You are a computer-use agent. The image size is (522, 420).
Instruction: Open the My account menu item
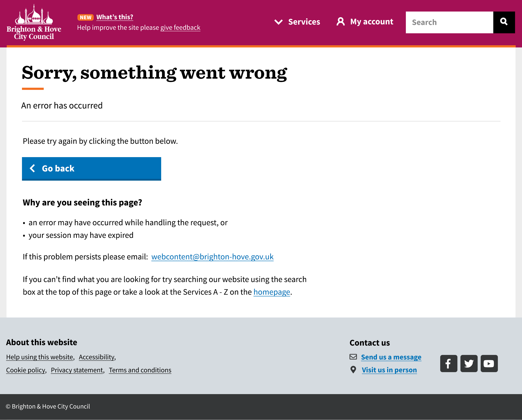pos(371,22)
